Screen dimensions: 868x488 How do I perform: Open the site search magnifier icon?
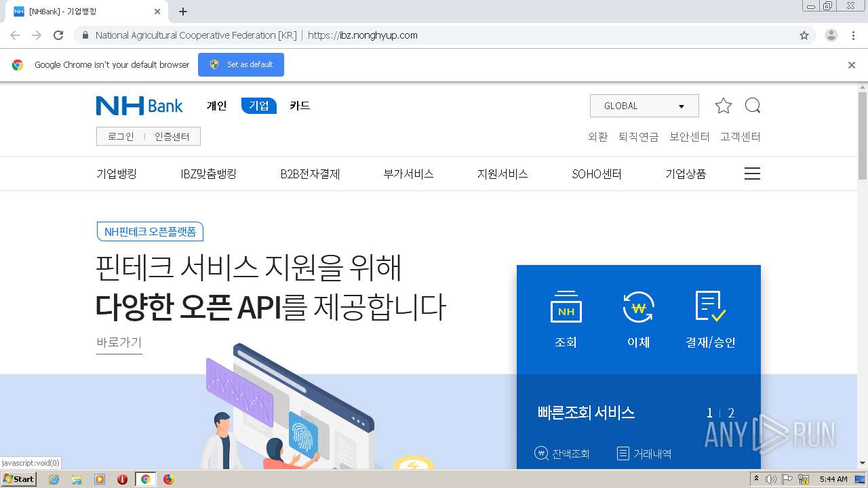click(753, 106)
